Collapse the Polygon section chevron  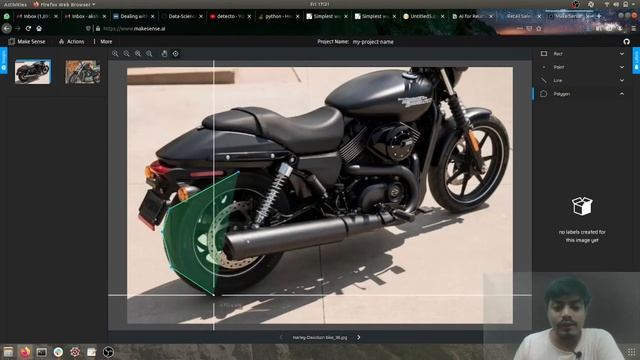click(x=622, y=94)
